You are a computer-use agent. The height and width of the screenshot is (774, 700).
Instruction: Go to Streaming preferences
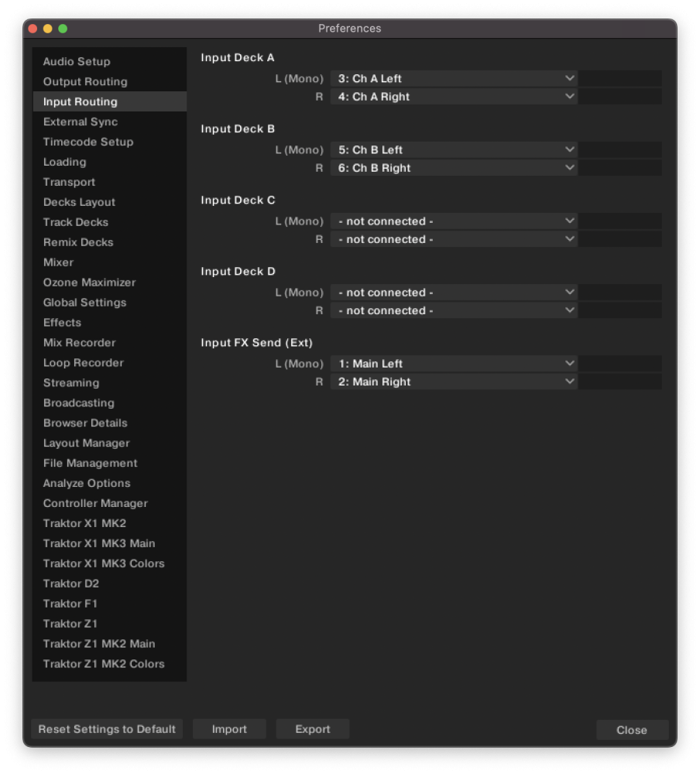click(x=110, y=382)
